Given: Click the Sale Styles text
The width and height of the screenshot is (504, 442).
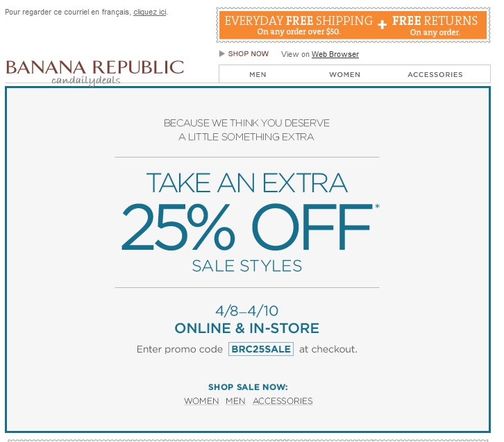Looking at the screenshot, I should (x=247, y=266).
